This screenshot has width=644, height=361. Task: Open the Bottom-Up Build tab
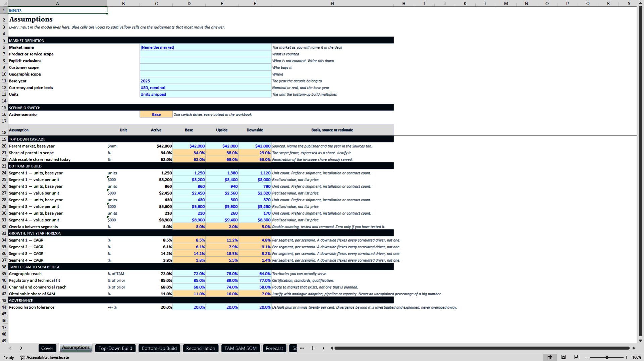[159, 348]
